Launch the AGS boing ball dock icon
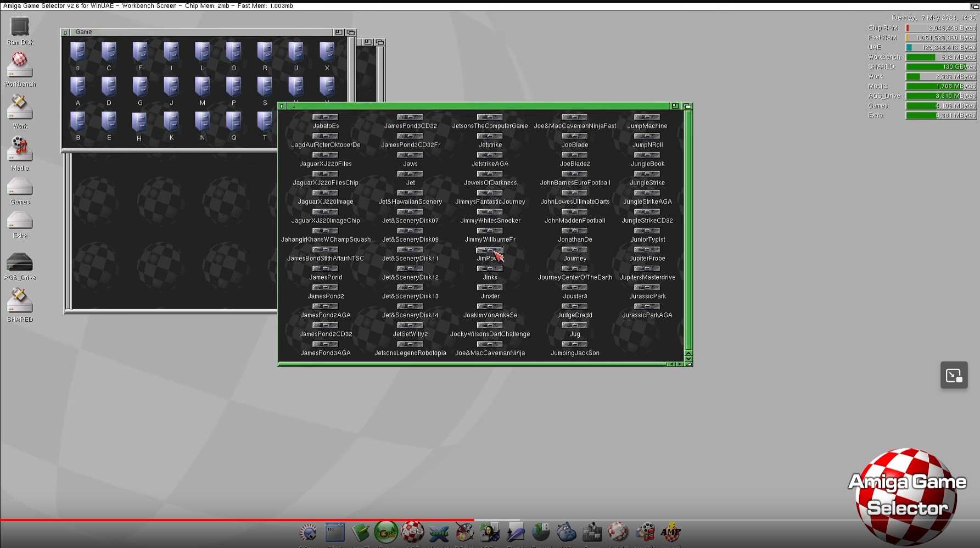 412,532
